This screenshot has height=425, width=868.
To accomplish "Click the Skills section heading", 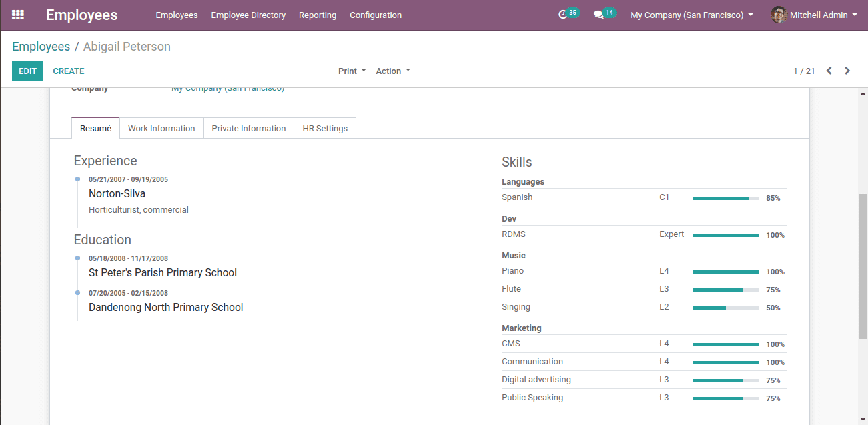I will click(x=517, y=162).
